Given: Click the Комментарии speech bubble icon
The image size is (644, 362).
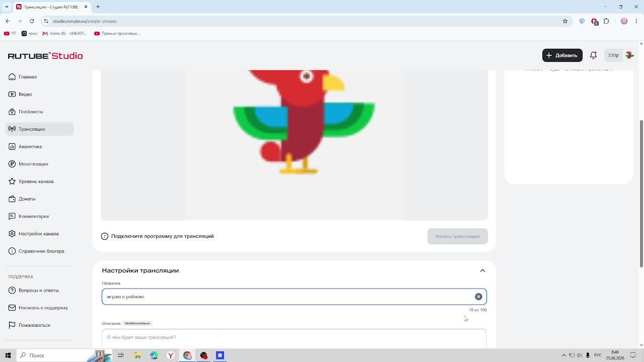Looking at the screenshot, I should (12, 216).
